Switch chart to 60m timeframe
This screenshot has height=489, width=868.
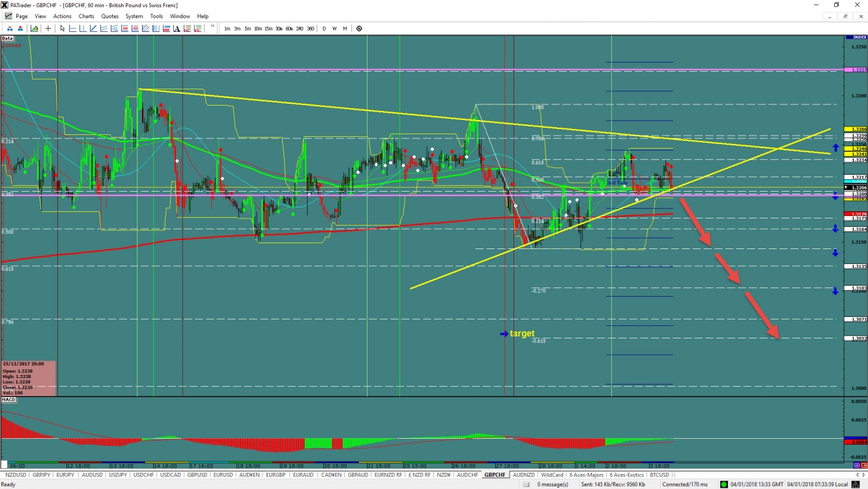289,28
